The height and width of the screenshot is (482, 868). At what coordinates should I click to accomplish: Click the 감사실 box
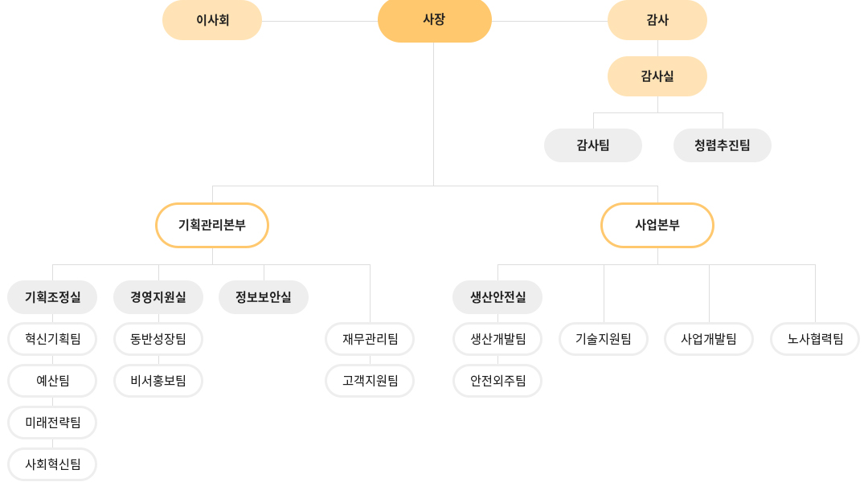[x=657, y=76]
